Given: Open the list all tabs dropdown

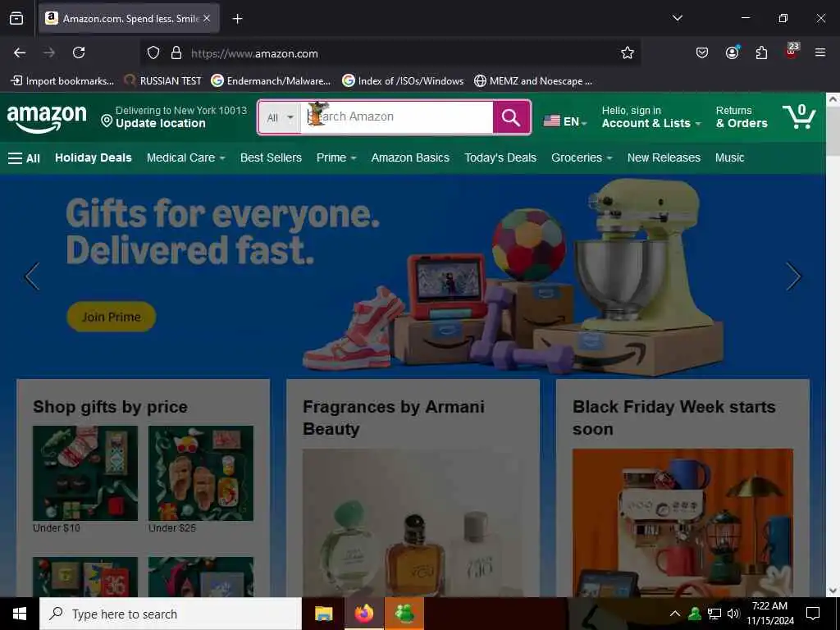Looking at the screenshot, I should pyautogui.click(x=677, y=18).
